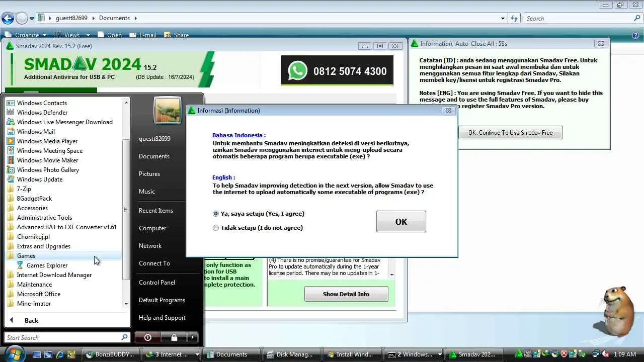This screenshot has height=362, width=644.
Task: Open Help and Support
Action: click(162, 318)
